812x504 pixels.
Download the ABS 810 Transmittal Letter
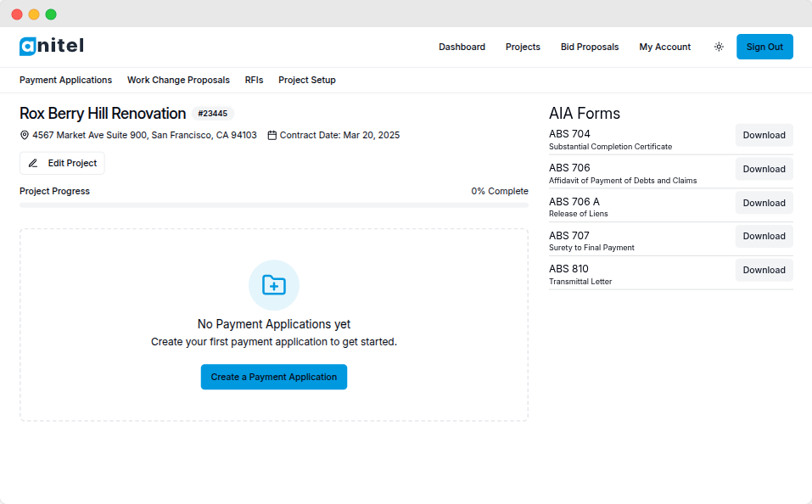click(763, 270)
